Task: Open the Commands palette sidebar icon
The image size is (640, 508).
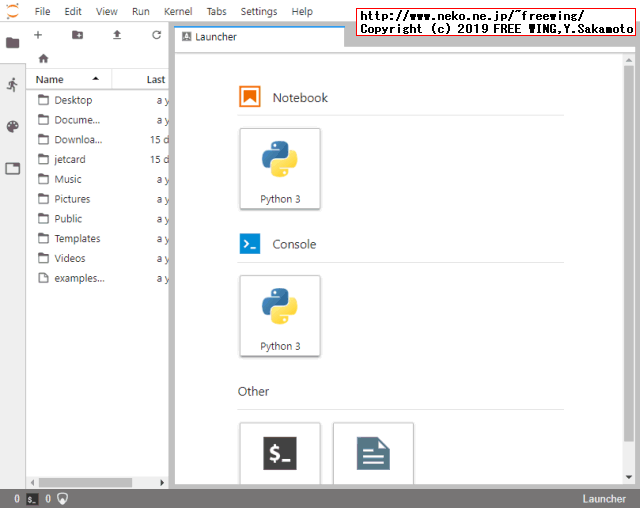Action: click(12, 127)
